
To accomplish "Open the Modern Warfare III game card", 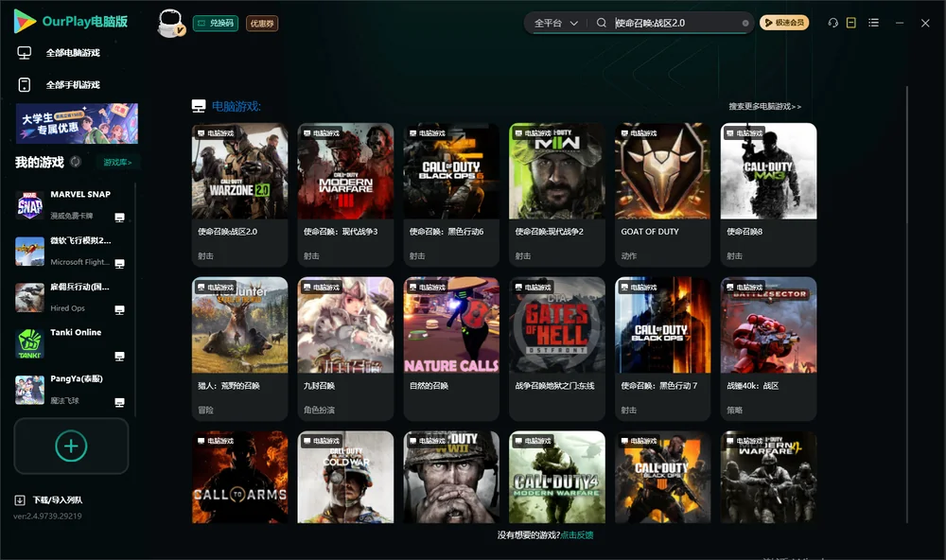I will pyautogui.click(x=345, y=194).
